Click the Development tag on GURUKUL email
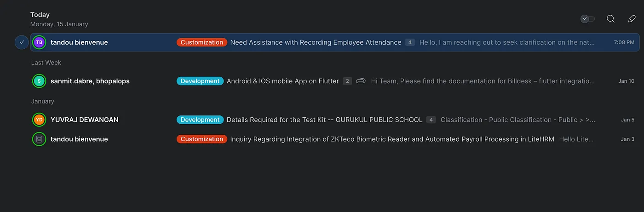The height and width of the screenshot is (212, 644). (x=200, y=120)
